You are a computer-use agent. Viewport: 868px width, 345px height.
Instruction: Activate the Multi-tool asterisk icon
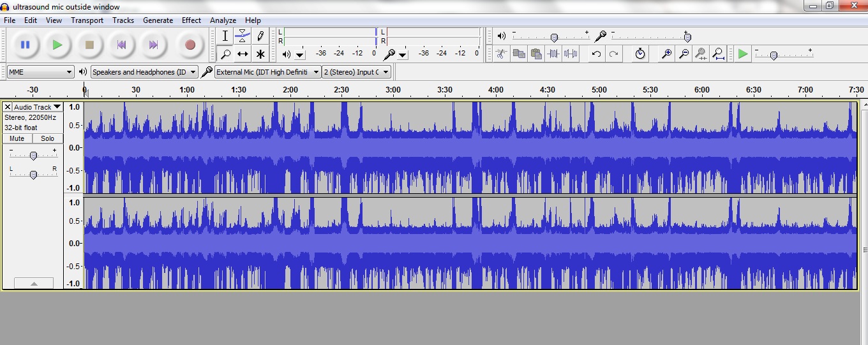pyautogui.click(x=260, y=54)
